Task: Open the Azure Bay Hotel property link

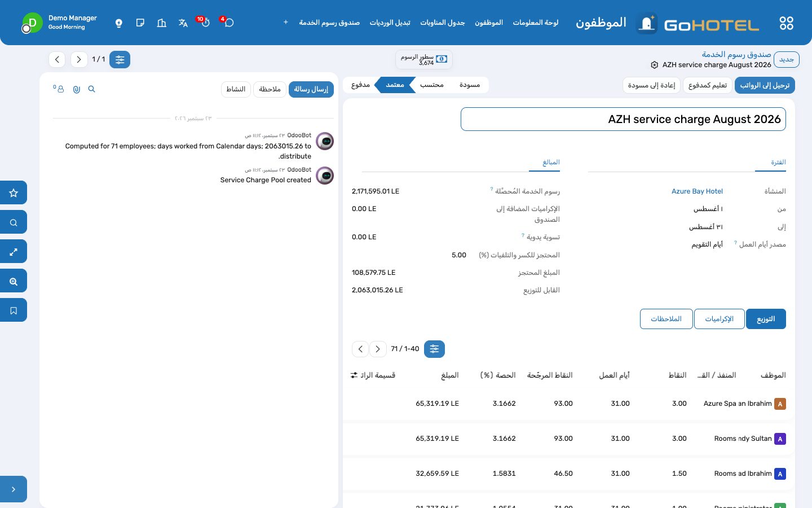Action: 697,191
